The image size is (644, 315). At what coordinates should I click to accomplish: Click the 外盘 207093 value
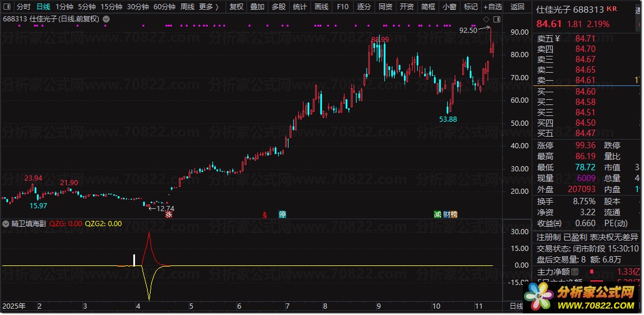pyautogui.click(x=582, y=189)
